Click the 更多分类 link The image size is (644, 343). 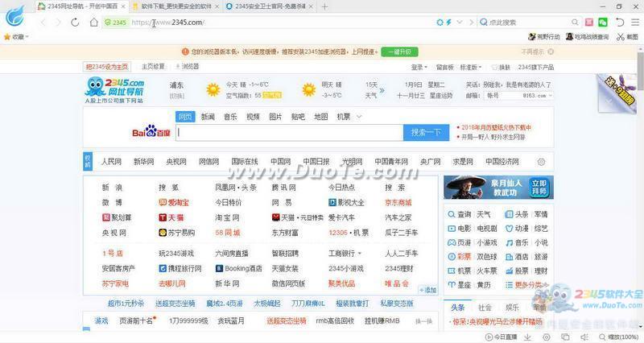527,285
